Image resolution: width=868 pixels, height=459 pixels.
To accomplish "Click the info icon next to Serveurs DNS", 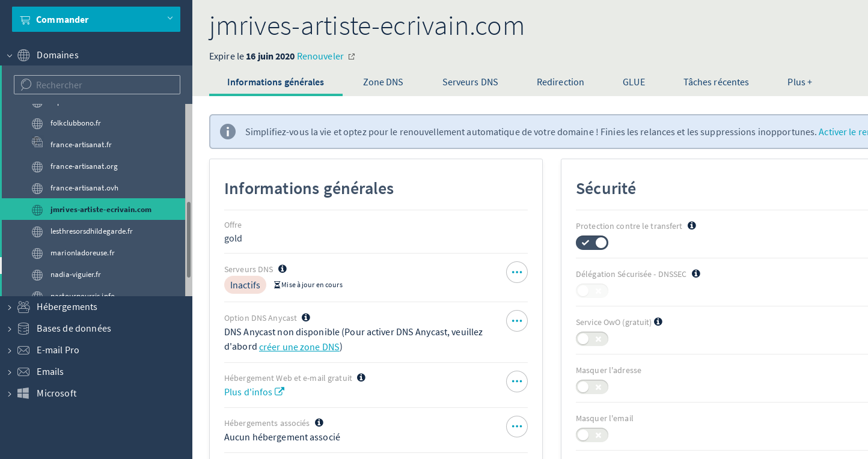I will [283, 269].
